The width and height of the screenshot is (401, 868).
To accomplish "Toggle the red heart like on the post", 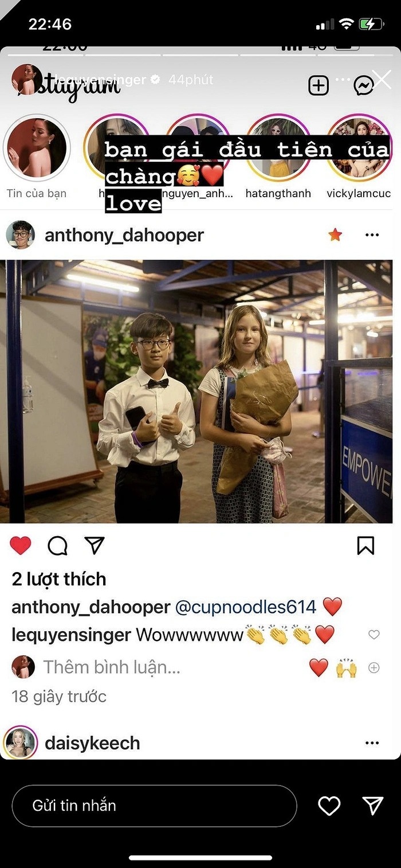I will tap(21, 546).
